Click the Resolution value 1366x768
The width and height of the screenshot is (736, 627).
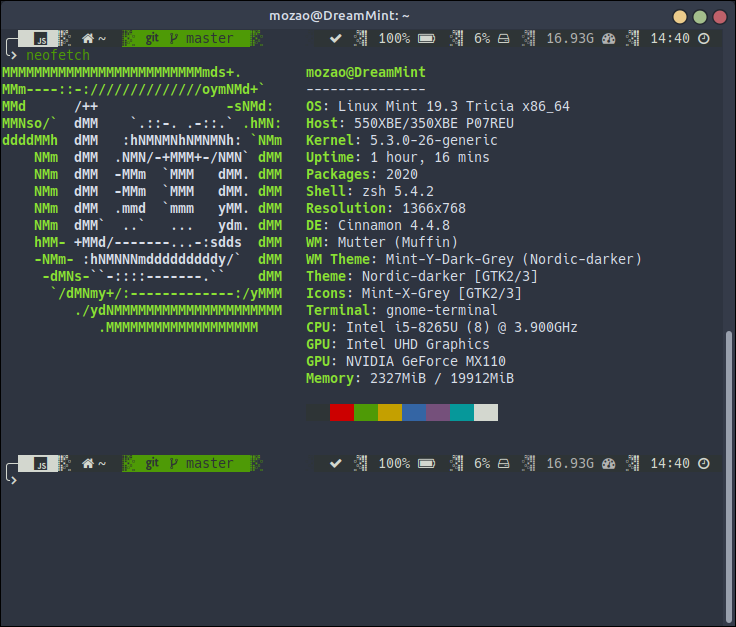[x=434, y=208]
